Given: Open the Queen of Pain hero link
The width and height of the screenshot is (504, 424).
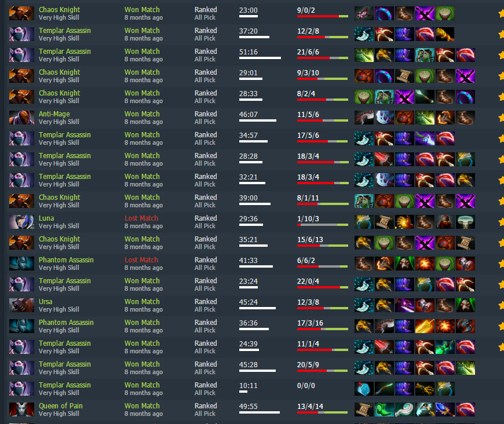Looking at the screenshot, I should [60, 406].
